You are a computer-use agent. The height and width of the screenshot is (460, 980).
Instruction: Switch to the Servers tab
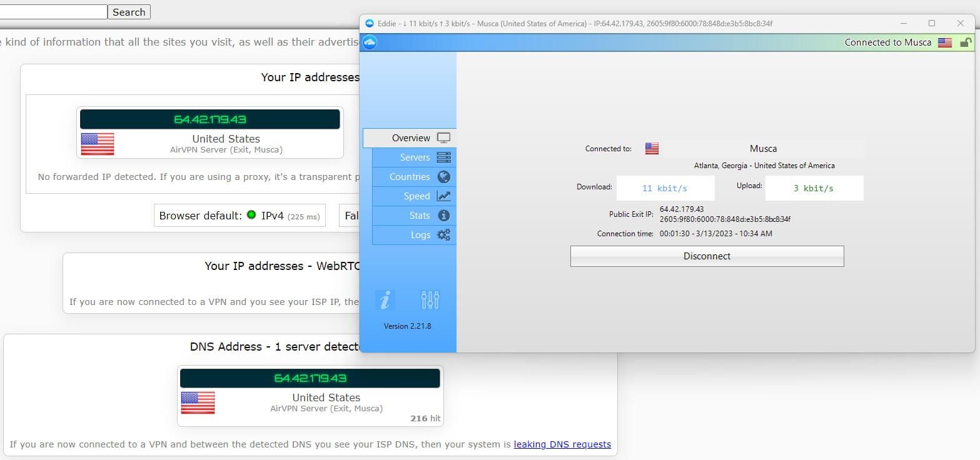tap(414, 157)
